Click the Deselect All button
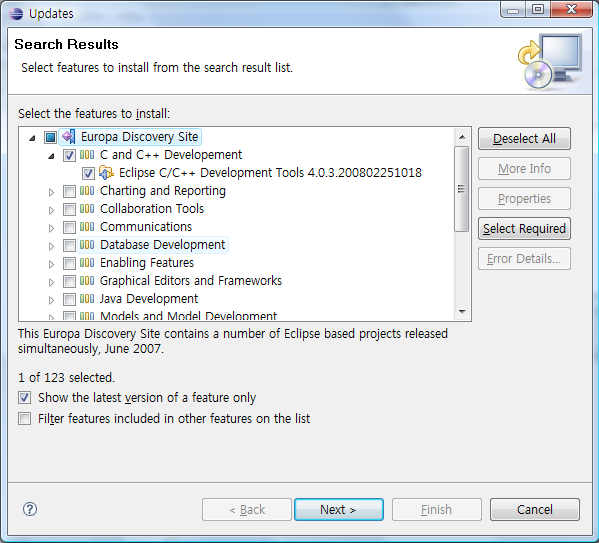 pyautogui.click(x=524, y=138)
